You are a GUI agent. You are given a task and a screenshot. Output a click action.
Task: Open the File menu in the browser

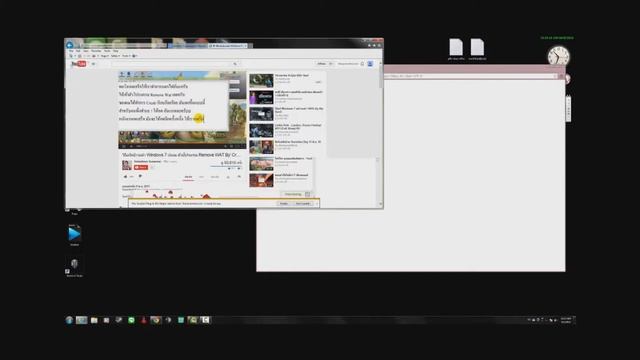point(71,51)
